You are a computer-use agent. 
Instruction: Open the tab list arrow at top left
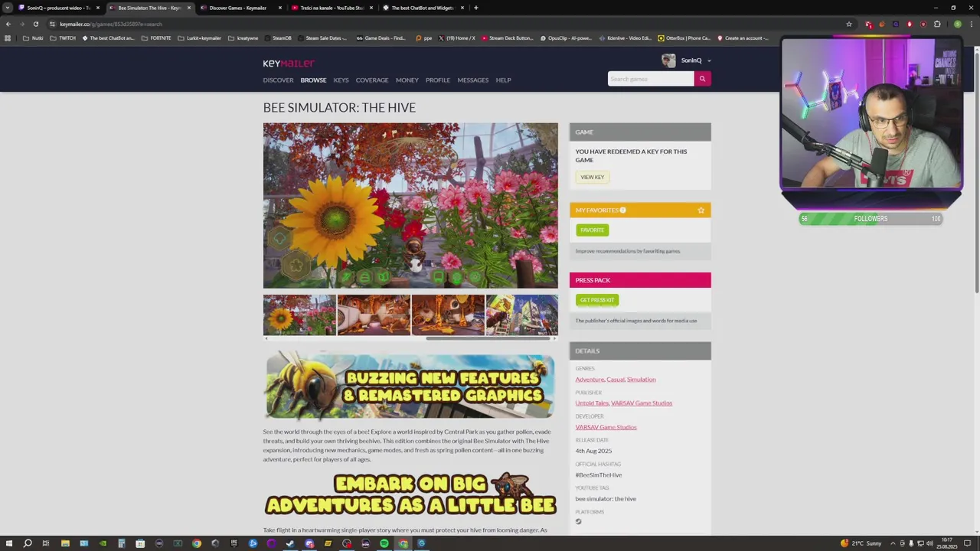coord(8,8)
